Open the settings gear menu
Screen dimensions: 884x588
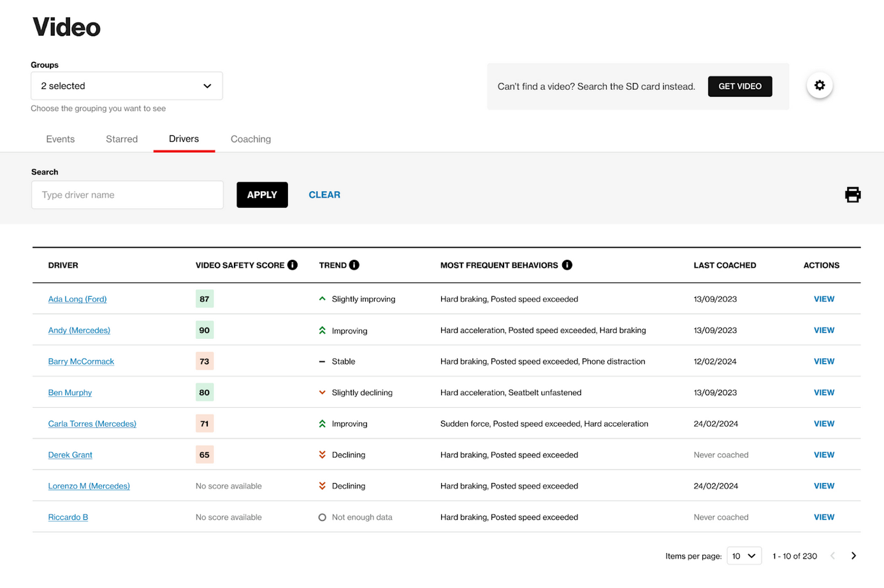[x=819, y=85]
